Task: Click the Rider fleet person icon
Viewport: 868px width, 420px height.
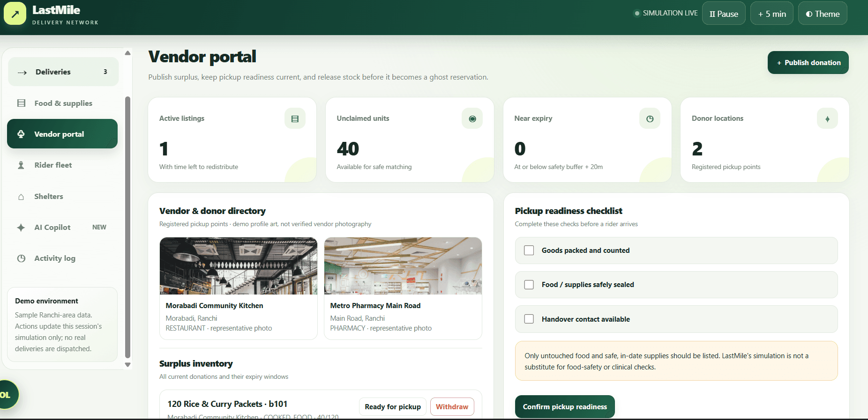Action: (x=21, y=165)
